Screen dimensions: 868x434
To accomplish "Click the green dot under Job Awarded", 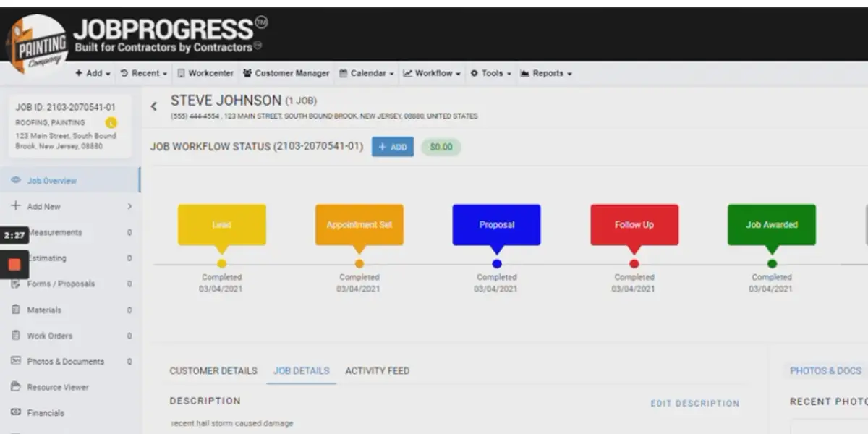I will pyautogui.click(x=772, y=264).
